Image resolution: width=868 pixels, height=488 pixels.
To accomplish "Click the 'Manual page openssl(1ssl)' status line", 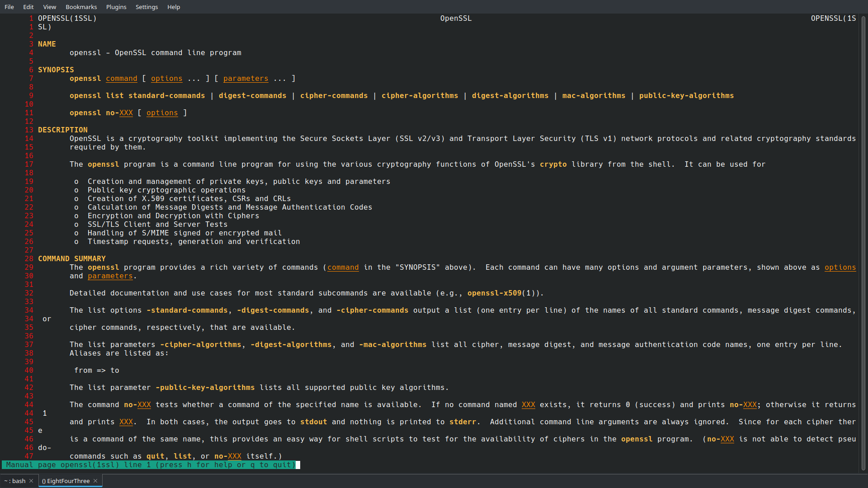I will tap(149, 465).
